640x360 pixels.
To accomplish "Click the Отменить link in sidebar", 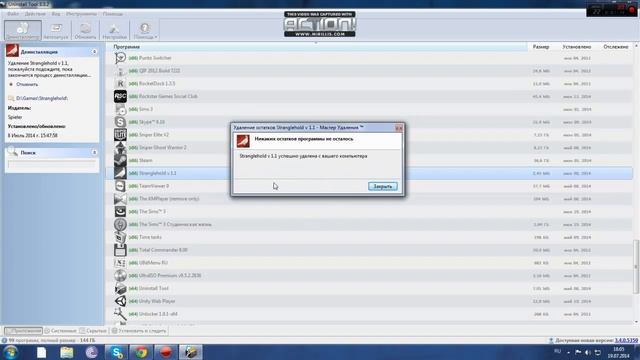I will pyautogui.click(x=27, y=84).
